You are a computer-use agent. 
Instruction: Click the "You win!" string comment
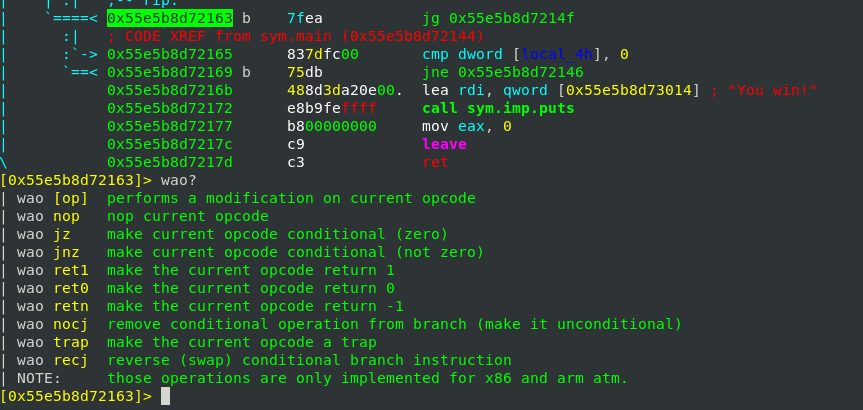[x=772, y=90]
